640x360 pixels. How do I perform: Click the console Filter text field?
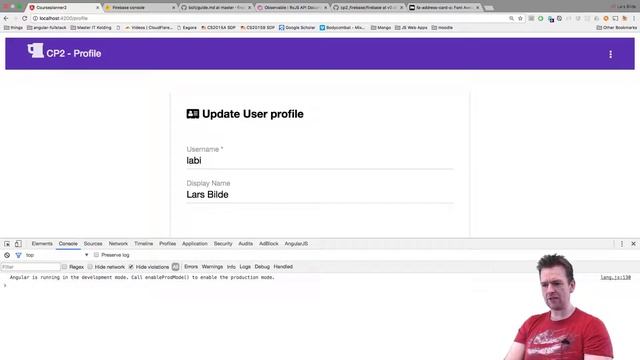[31, 267]
